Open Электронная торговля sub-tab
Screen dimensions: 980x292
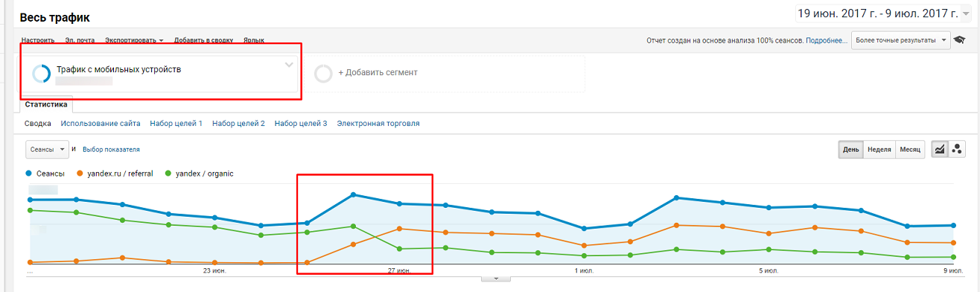click(378, 124)
